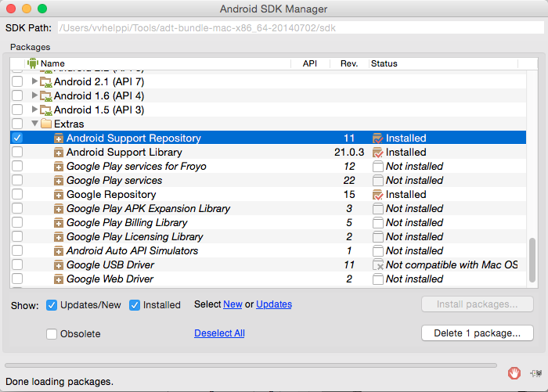Click the Status column header
Viewport: 548px width, 392px height.
[x=384, y=63]
